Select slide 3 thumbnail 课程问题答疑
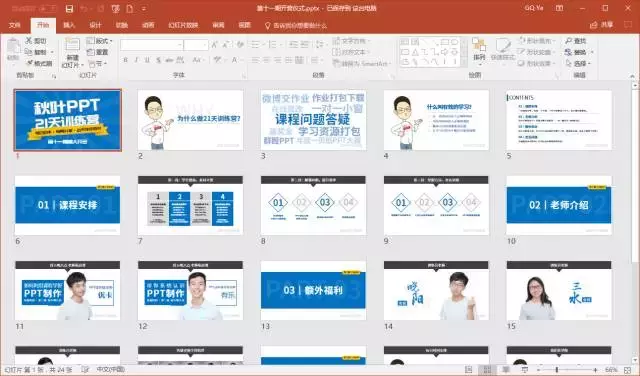 (x=313, y=120)
